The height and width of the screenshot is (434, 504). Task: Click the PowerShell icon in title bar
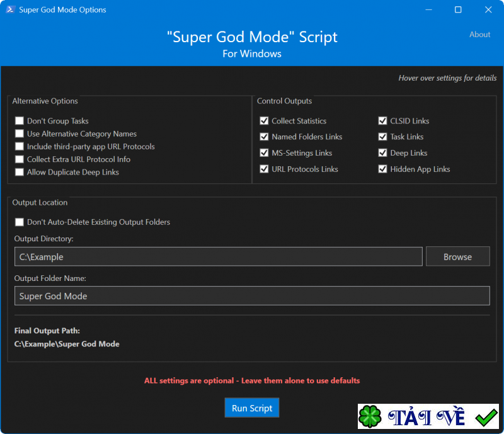[x=10, y=10]
